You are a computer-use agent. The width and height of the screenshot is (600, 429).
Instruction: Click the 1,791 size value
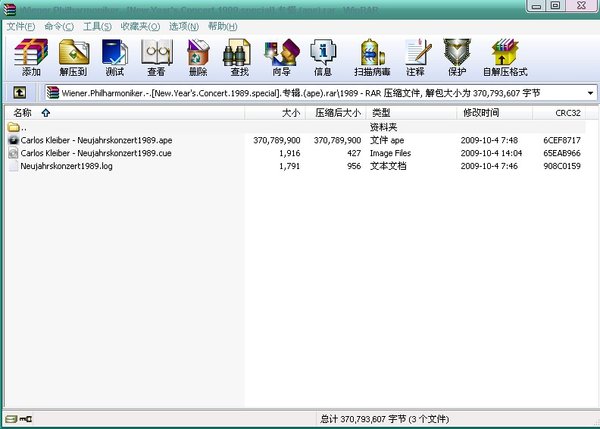tap(290, 166)
